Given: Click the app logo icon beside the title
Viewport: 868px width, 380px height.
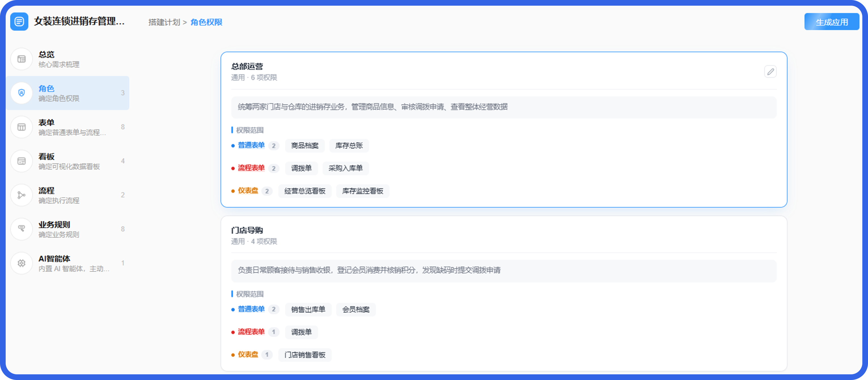Looking at the screenshot, I should [19, 22].
